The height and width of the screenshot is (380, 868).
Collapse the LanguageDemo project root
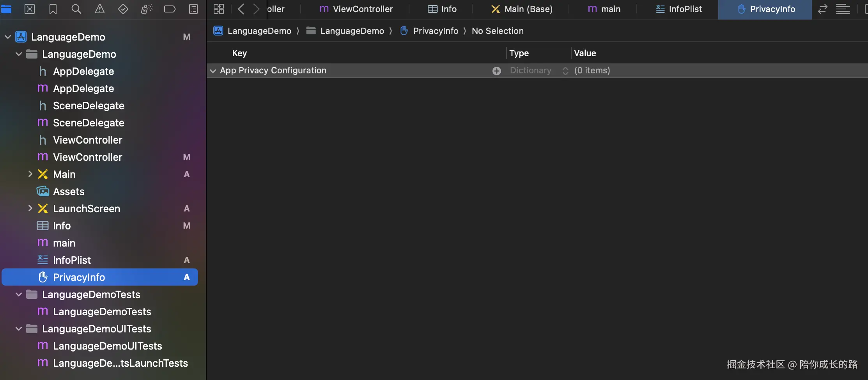point(7,37)
